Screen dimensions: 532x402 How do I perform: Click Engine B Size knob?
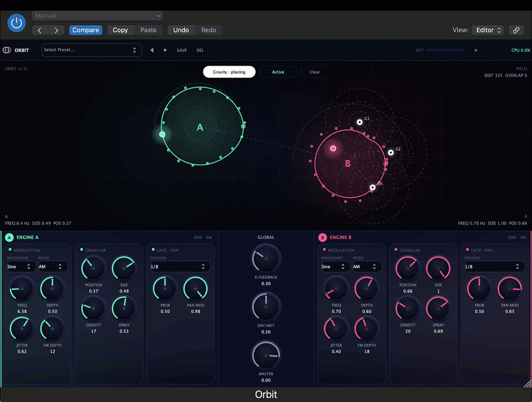click(x=438, y=268)
